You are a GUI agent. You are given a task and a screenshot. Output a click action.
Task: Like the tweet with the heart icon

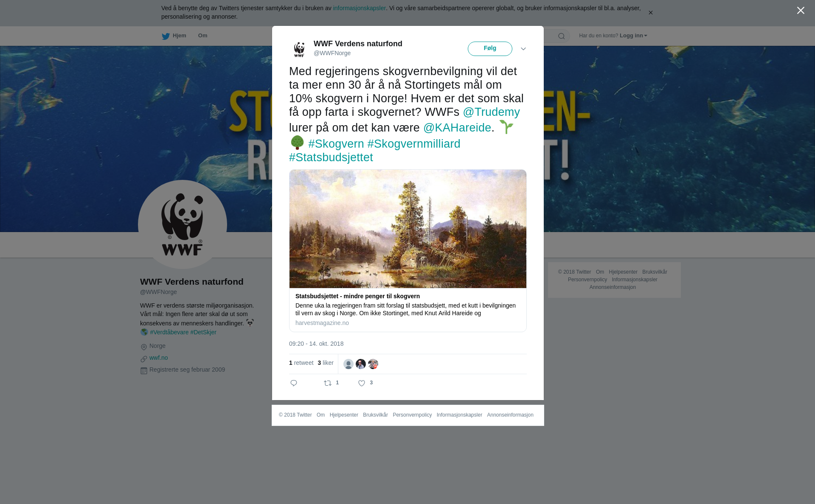(x=362, y=383)
